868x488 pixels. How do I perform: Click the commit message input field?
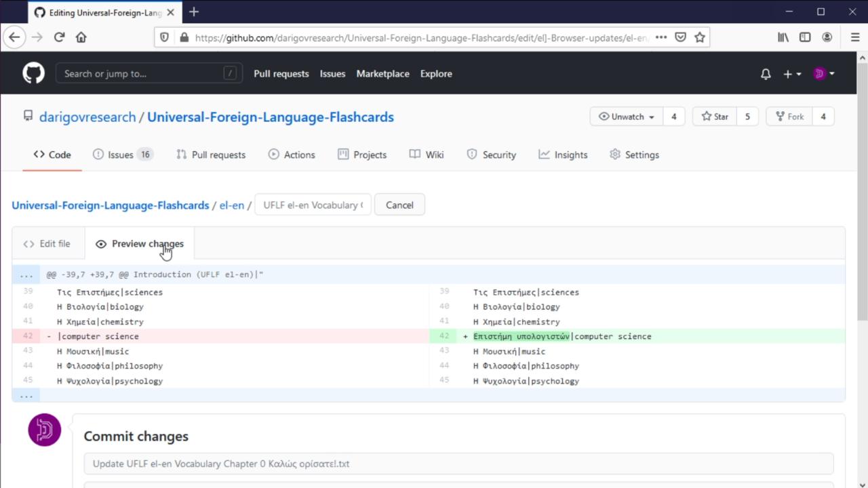(x=458, y=464)
